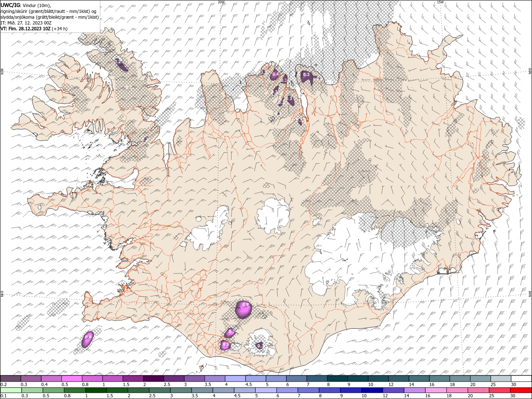Pick the dark purple snow swatch between 2 and 2.5

pos(153,378)
